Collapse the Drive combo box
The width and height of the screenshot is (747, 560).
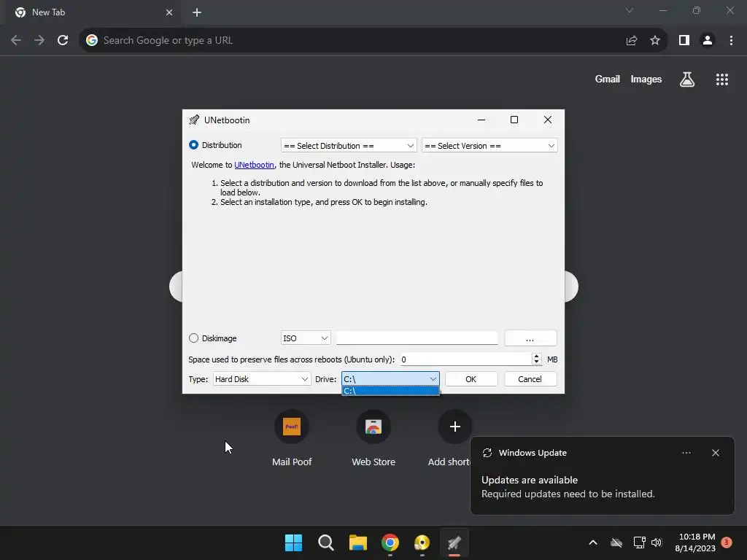pyautogui.click(x=433, y=379)
